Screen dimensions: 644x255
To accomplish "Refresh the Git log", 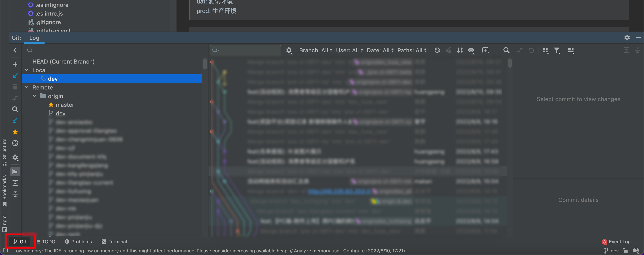I will (x=437, y=50).
